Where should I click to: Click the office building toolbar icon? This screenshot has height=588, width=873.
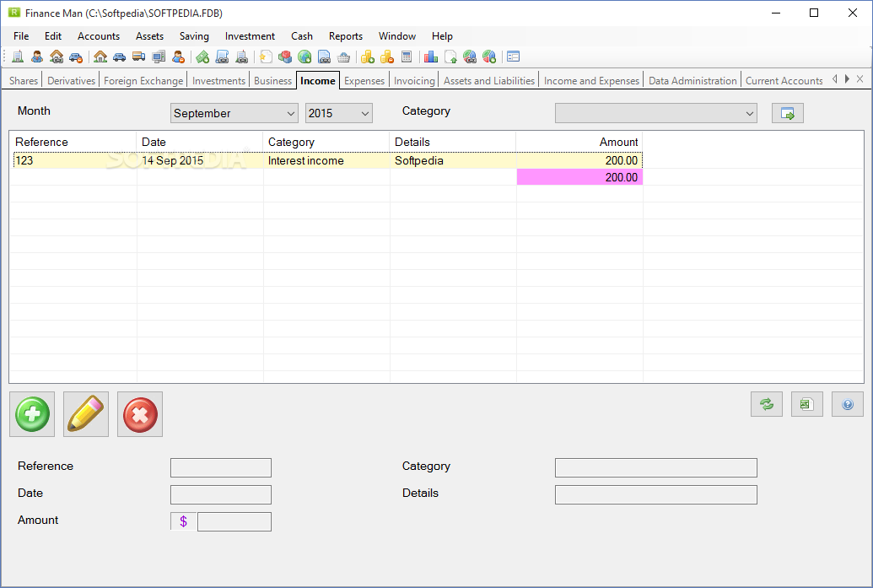tap(18, 57)
